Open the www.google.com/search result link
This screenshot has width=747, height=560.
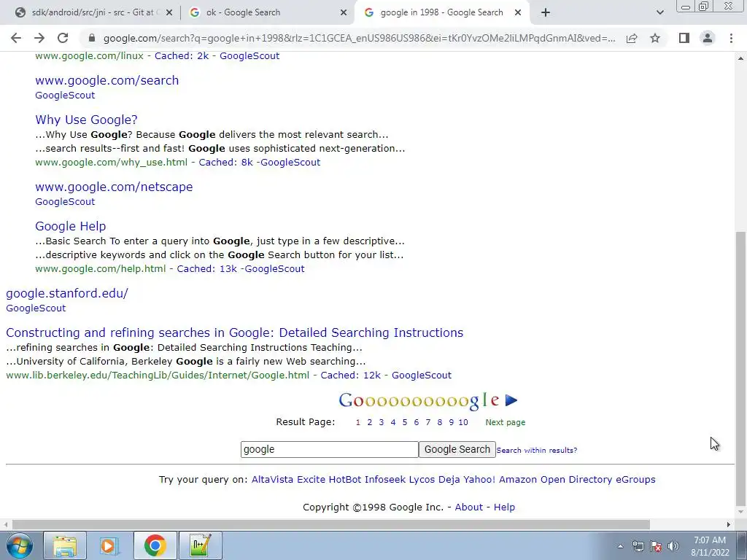[107, 80]
